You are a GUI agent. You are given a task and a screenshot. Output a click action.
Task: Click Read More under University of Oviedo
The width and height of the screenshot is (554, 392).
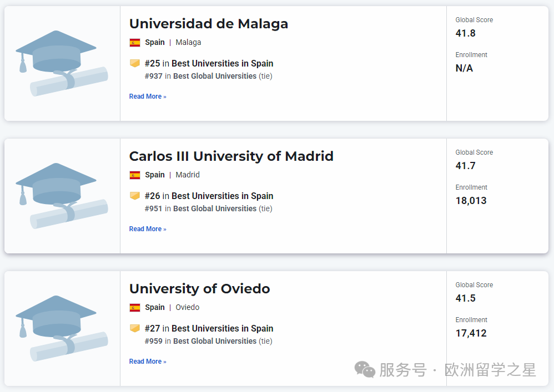click(x=148, y=362)
